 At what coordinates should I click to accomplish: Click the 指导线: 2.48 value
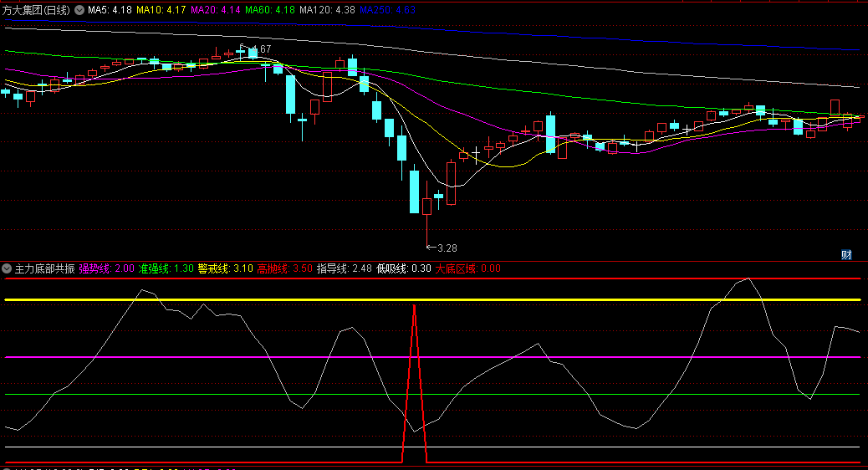(345, 269)
